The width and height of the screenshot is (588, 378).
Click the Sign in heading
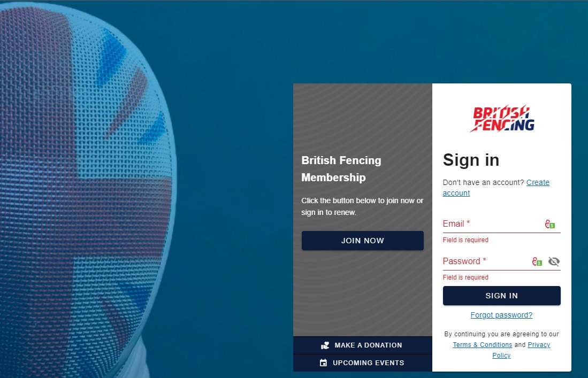click(471, 160)
